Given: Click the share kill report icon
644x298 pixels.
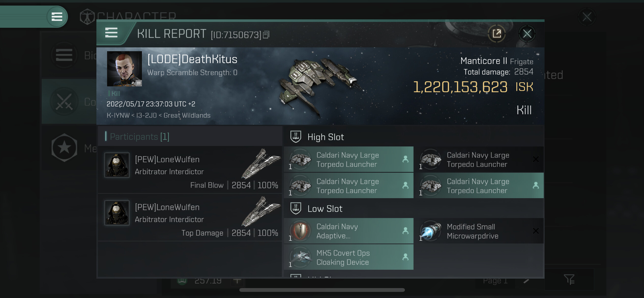Looking at the screenshot, I should [x=496, y=34].
